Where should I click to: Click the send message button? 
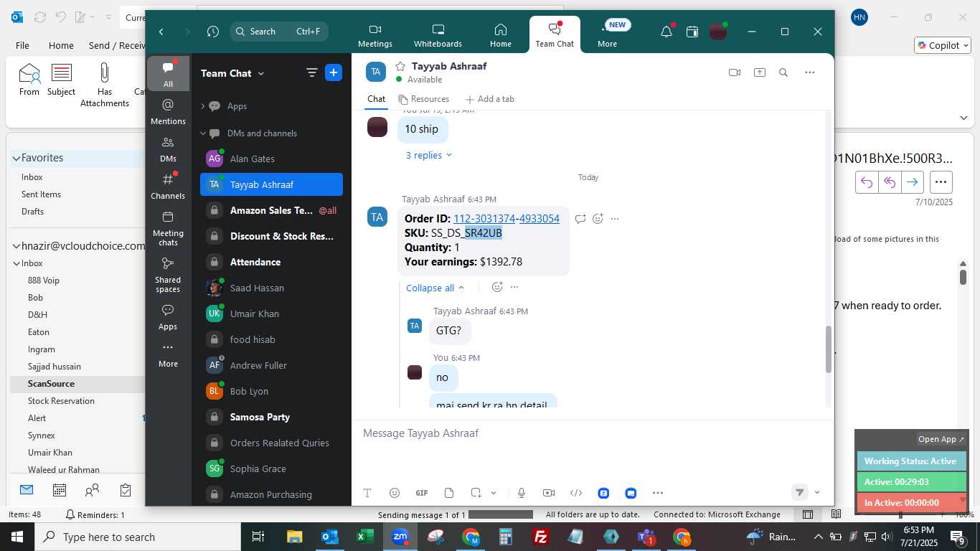click(799, 492)
